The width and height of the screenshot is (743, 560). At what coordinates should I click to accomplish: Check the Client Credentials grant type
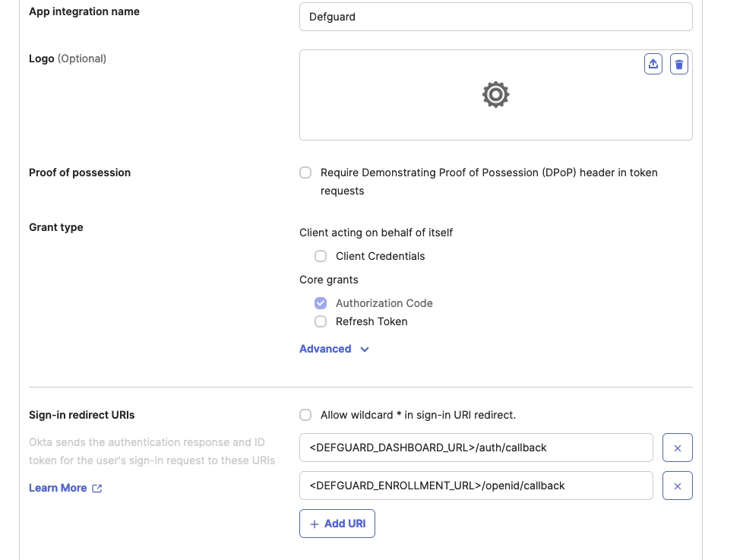click(x=321, y=256)
